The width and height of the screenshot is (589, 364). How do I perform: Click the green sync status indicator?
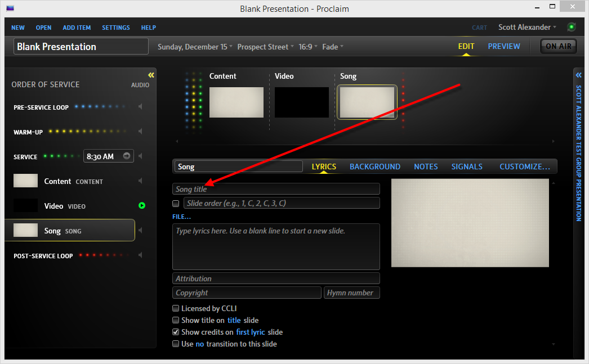[572, 27]
